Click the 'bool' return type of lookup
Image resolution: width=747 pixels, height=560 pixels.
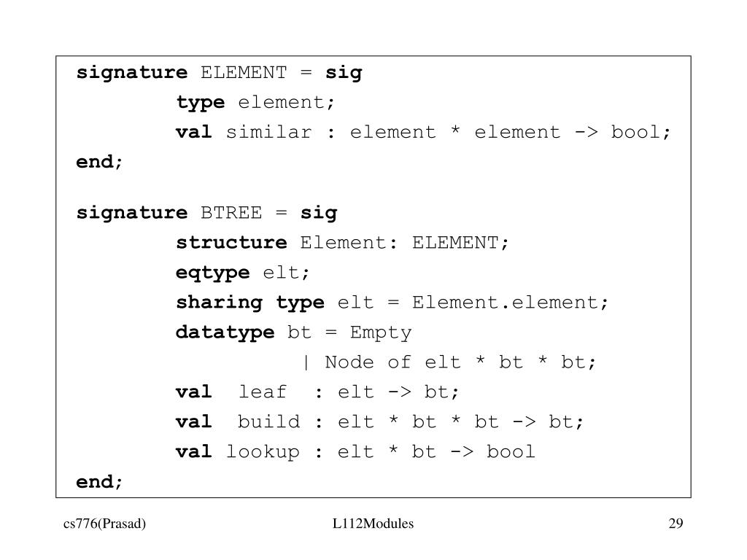(x=511, y=452)
